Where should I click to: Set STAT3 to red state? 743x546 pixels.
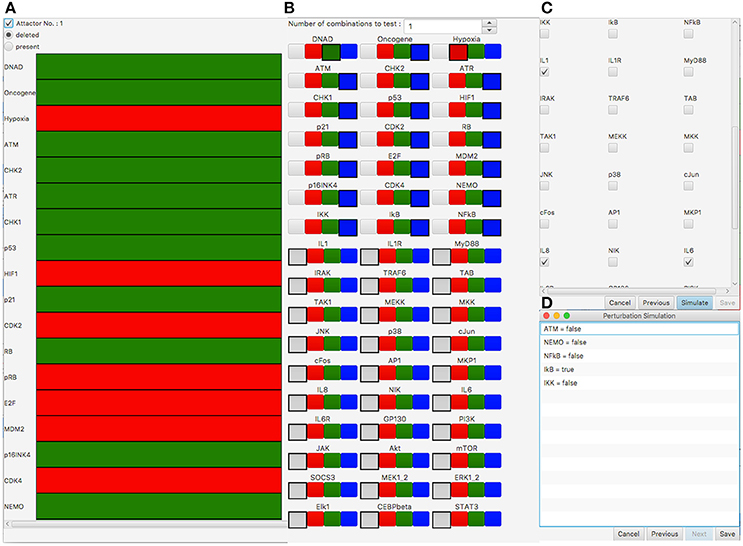[460, 519]
